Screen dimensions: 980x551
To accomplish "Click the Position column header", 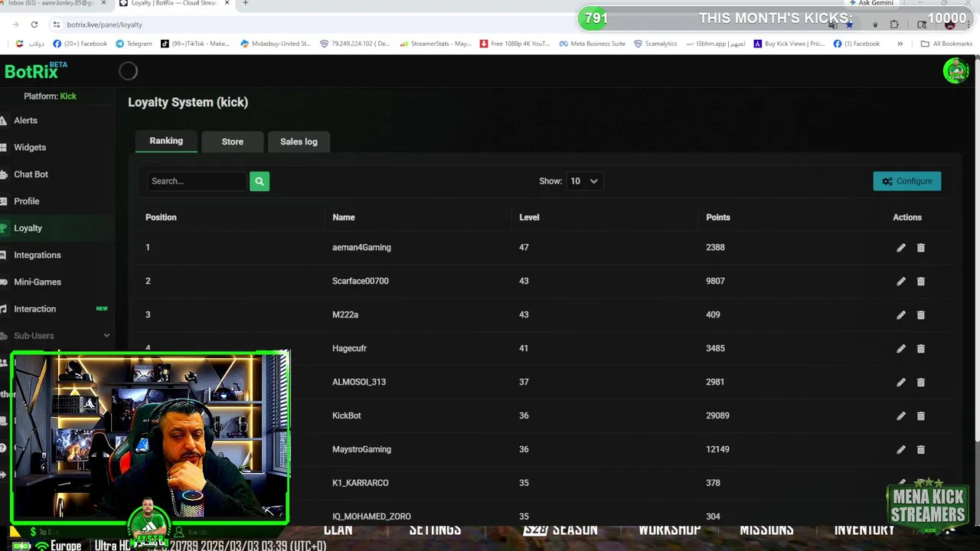I will (x=161, y=217).
